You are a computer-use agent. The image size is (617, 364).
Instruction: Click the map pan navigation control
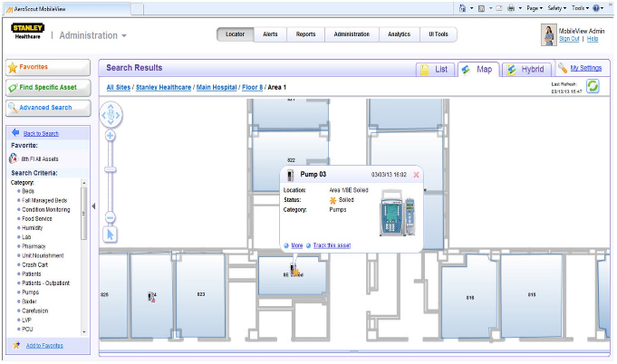coord(111,115)
